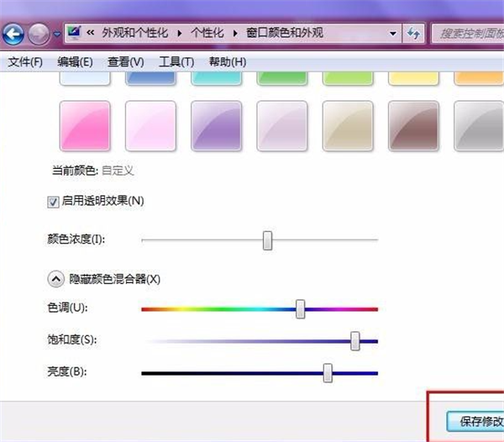Image resolution: width=504 pixels, height=442 pixels.
Task: Click the Back navigation arrow button
Action: pyautogui.click(x=13, y=34)
